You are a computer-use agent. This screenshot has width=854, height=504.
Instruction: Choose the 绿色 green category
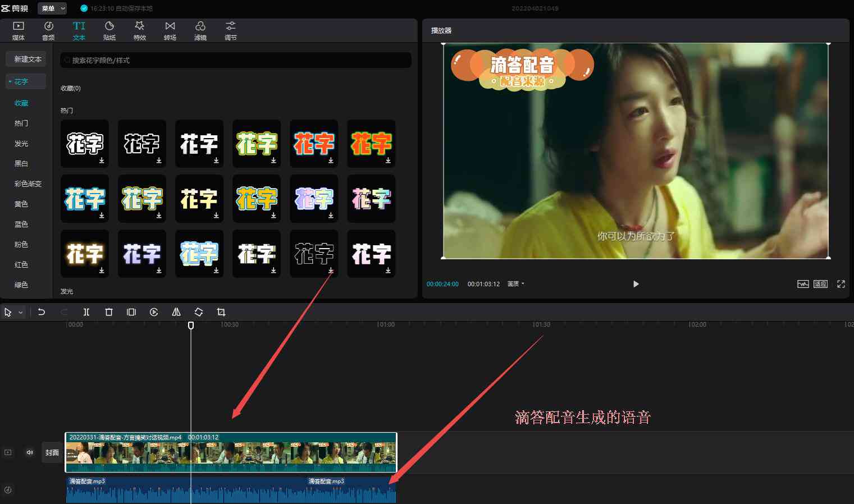pyautogui.click(x=21, y=285)
